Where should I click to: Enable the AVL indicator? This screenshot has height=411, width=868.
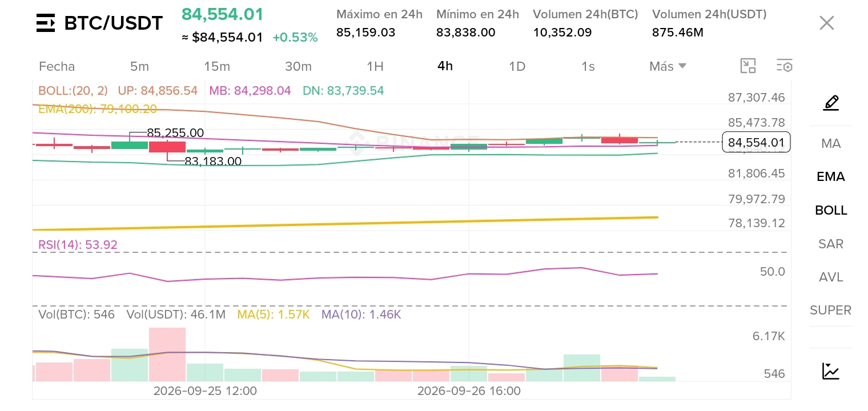[x=831, y=277]
